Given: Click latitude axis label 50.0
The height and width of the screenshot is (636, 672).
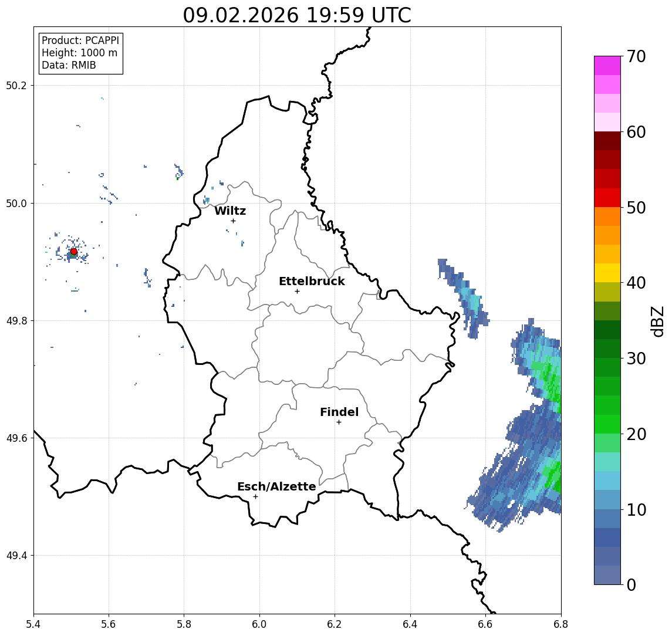Looking at the screenshot, I should (x=16, y=203).
